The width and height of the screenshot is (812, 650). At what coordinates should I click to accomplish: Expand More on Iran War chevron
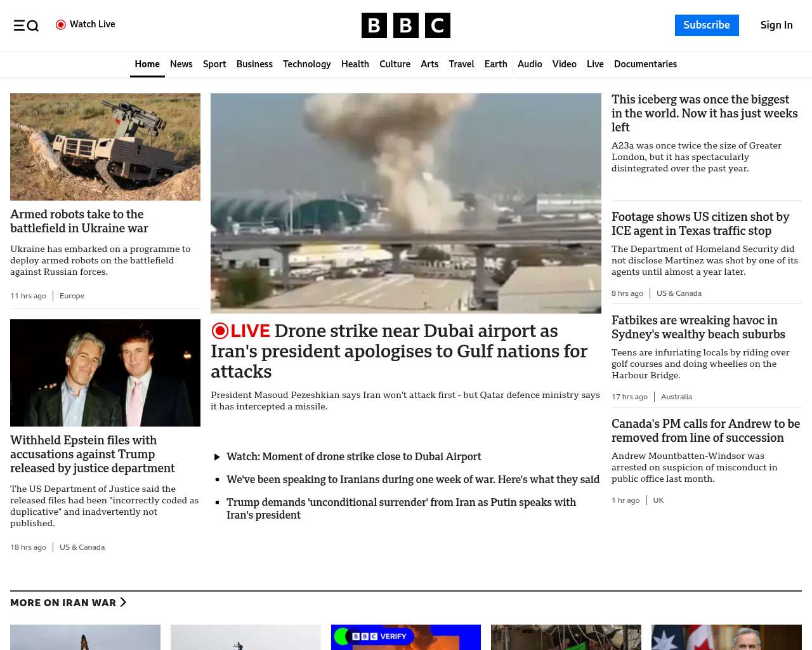(x=123, y=602)
